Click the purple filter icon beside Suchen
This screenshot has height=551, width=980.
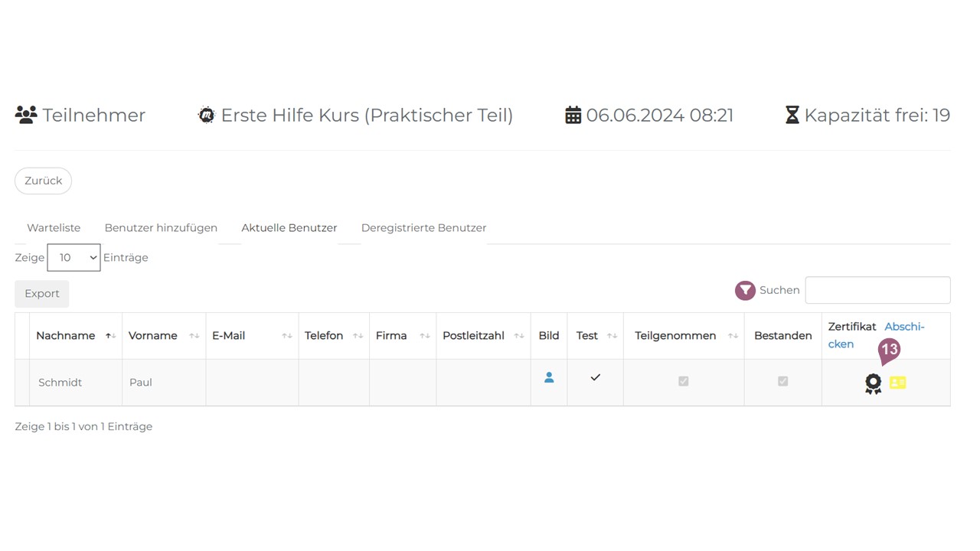click(x=745, y=291)
